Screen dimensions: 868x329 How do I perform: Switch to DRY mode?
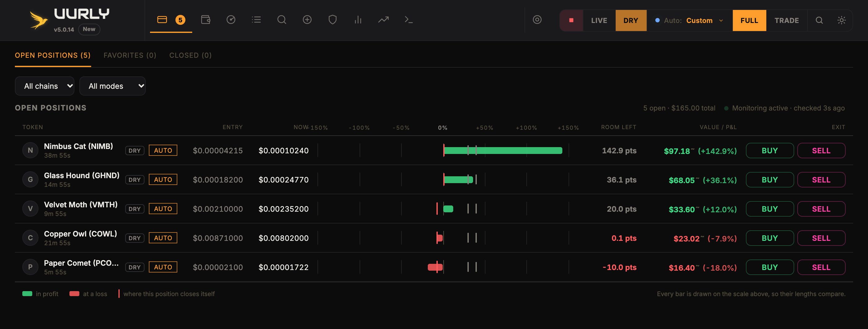[x=631, y=20]
